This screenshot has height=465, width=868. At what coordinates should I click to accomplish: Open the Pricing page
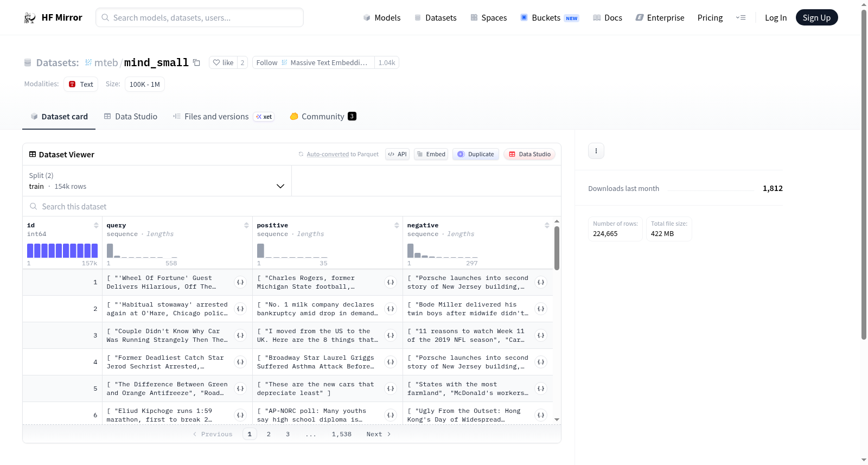click(710, 17)
